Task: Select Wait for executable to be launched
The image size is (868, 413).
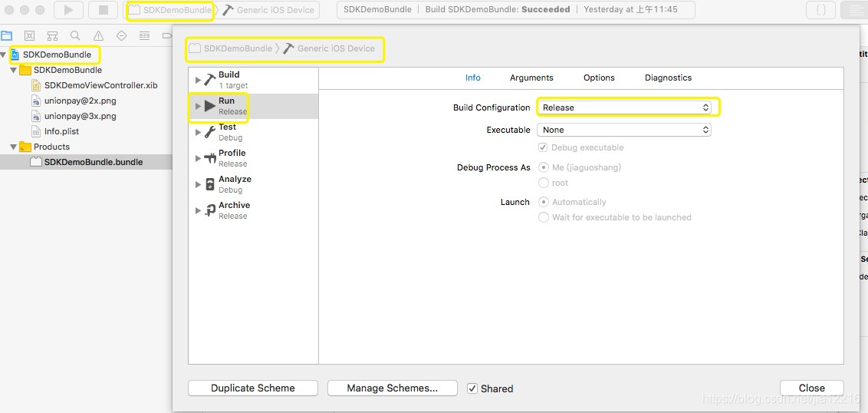Action: (x=544, y=217)
